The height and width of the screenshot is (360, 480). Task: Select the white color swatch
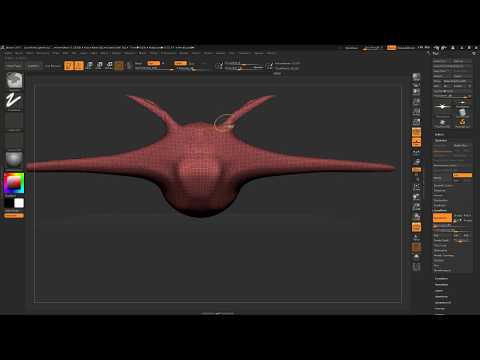pyautogui.click(x=19, y=203)
